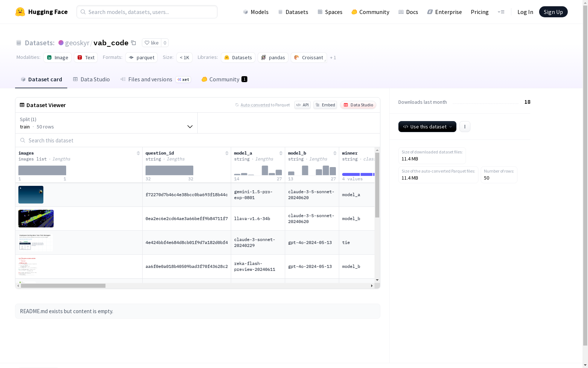Click the like count number

click(165, 43)
